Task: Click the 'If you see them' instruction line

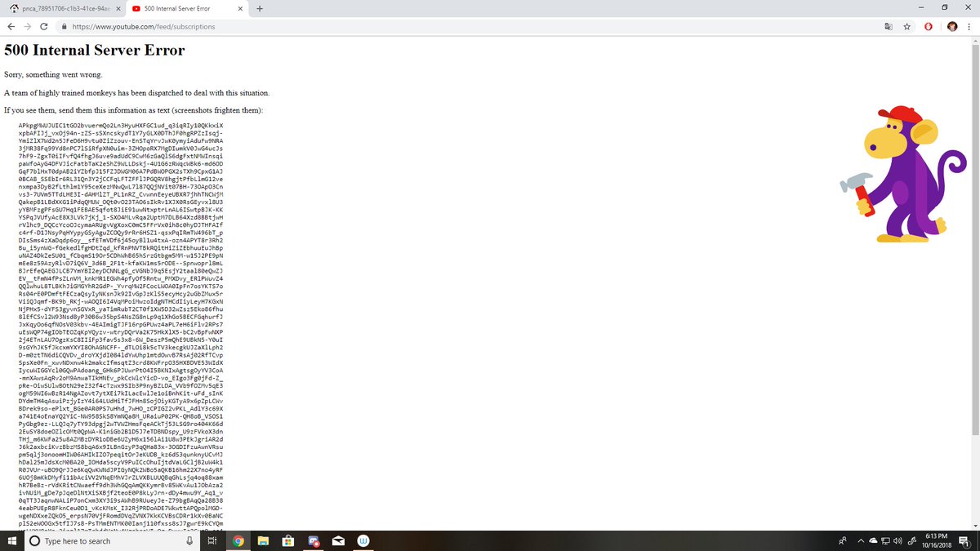Action: coord(134,110)
